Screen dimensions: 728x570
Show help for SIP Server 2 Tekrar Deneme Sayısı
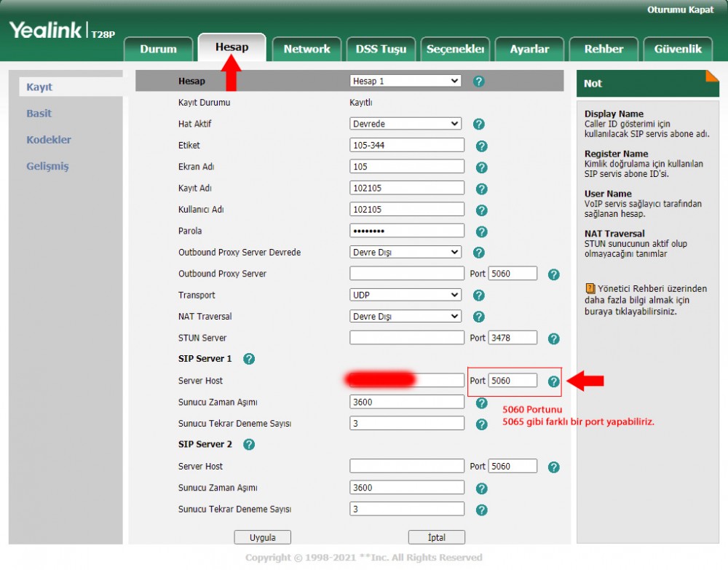481,510
